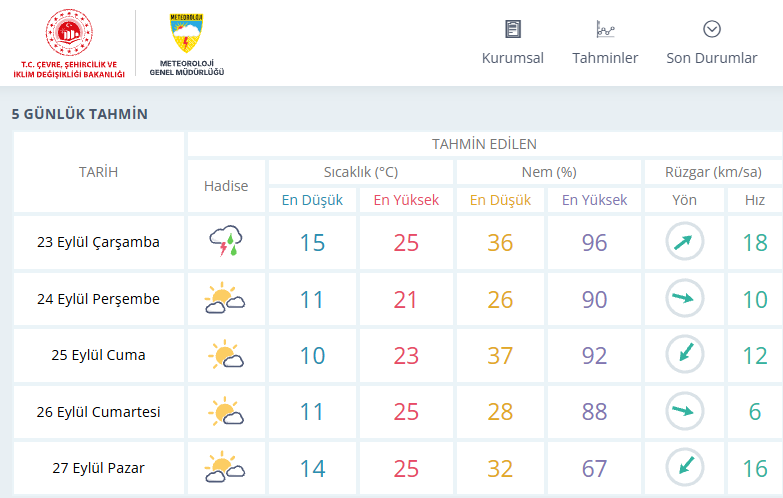Open the Tahminler chart icon

[x=605, y=29]
